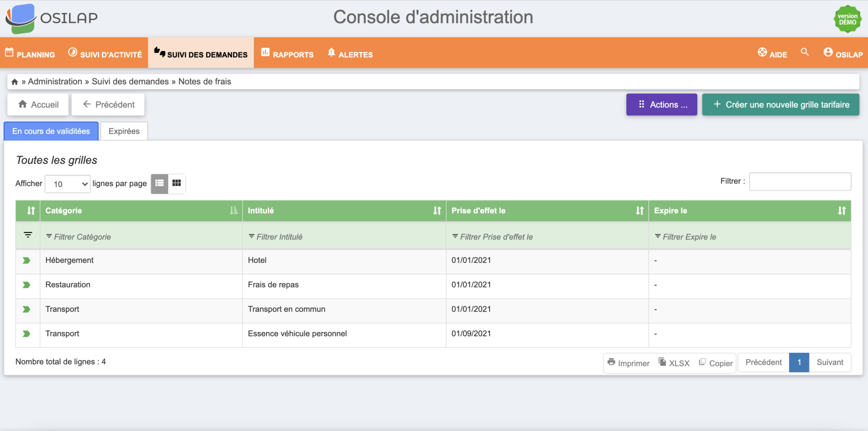The width and height of the screenshot is (868, 431).
Task: Click Notes de frais in breadcrumb
Action: point(205,81)
